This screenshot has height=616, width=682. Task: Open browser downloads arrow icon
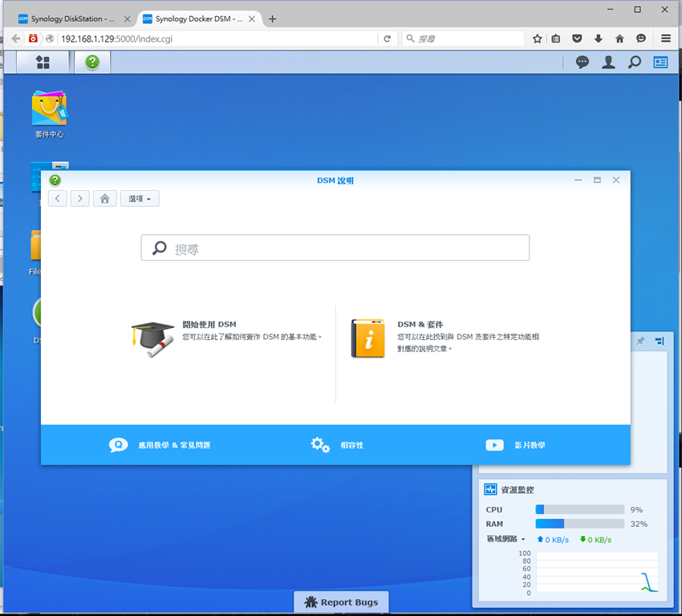click(599, 38)
